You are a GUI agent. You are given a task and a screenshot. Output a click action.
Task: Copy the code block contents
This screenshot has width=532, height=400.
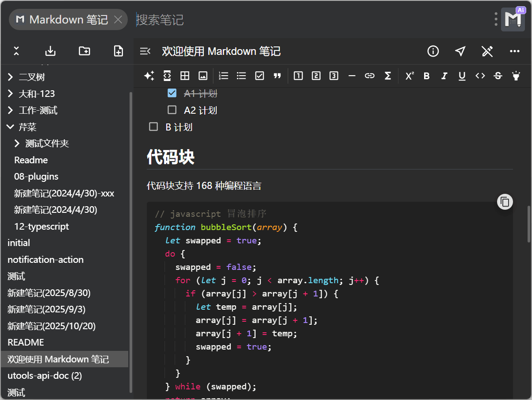click(505, 202)
